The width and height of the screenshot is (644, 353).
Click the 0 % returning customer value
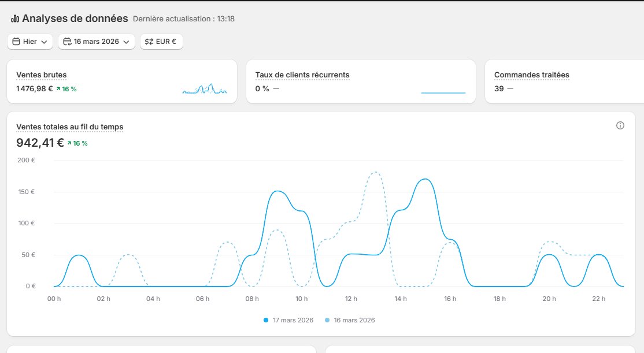[262, 88]
